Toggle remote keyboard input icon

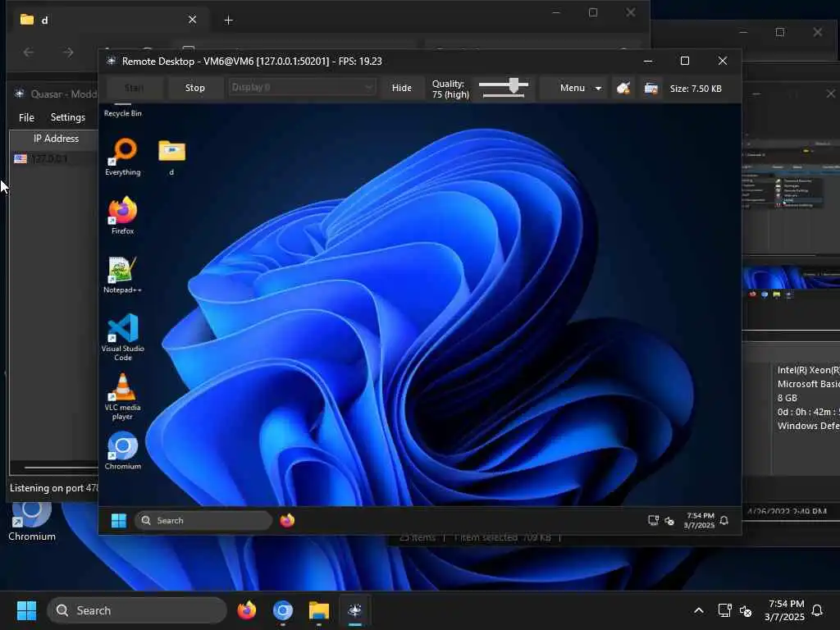651,88
